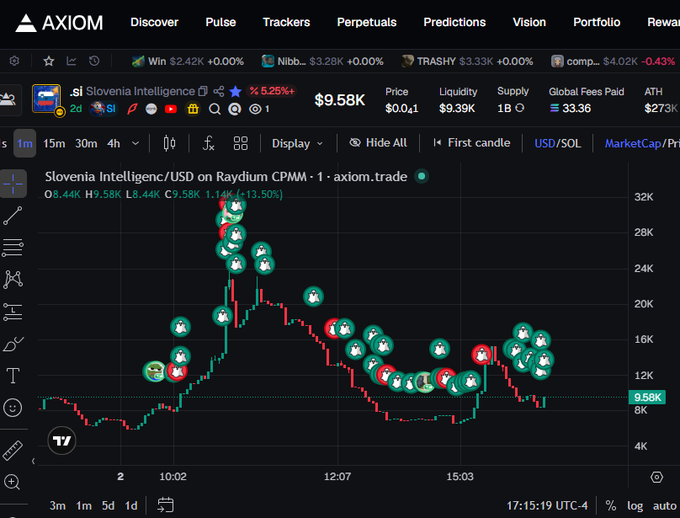Open the watchlist star in ticker bar
680x518 pixels.
tap(49, 61)
